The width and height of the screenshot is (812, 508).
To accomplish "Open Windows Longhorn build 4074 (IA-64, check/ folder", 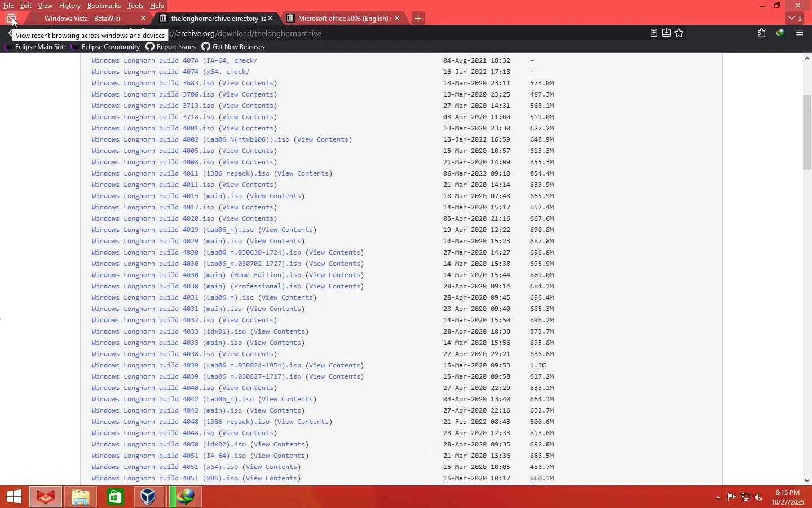I will click(175, 60).
